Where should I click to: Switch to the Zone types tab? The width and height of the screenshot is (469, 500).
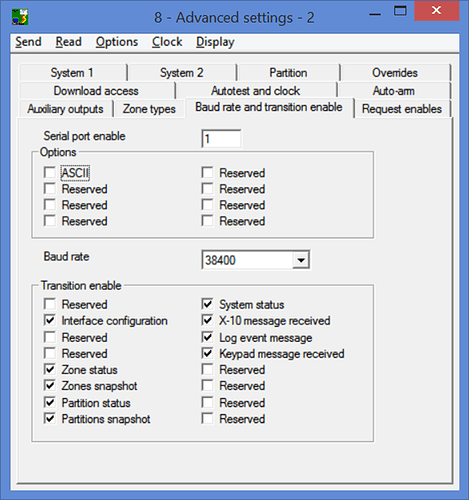click(149, 109)
